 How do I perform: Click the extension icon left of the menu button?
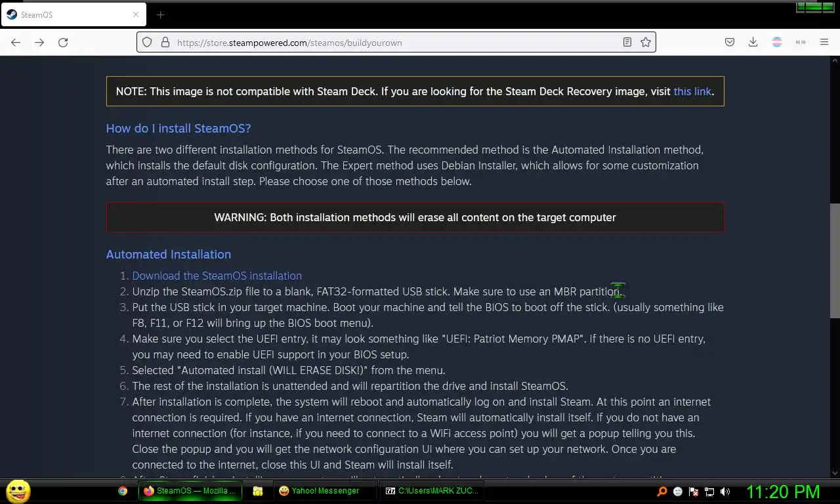[801, 42]
